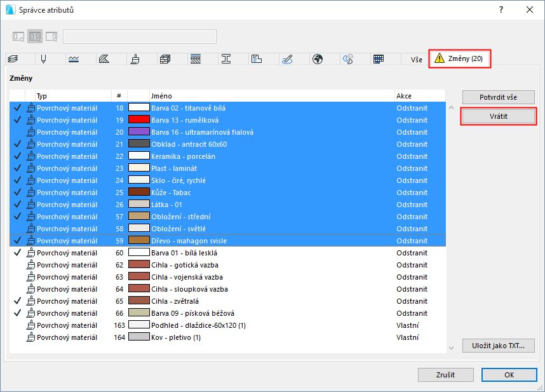Click swatch of Cihla - gotická vazba

pyautogui.click(x=139, y=265)
